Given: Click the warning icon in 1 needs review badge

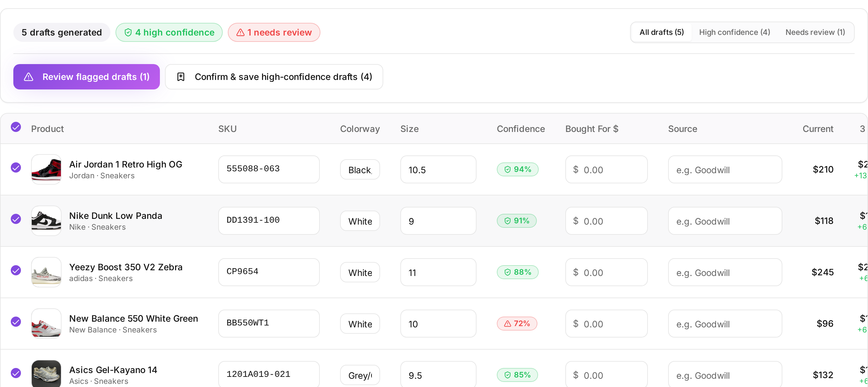Looking at the screenshot, I should click(240, 32).
